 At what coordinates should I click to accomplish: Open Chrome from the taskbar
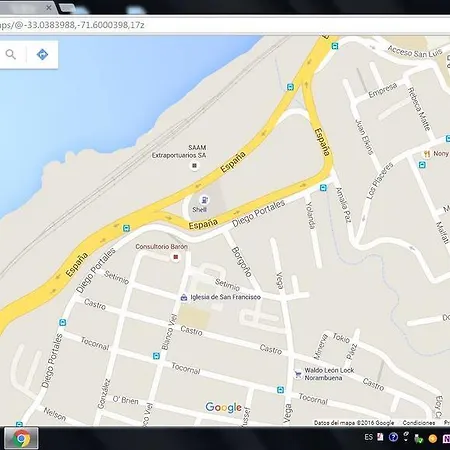[x=21, y=438]
